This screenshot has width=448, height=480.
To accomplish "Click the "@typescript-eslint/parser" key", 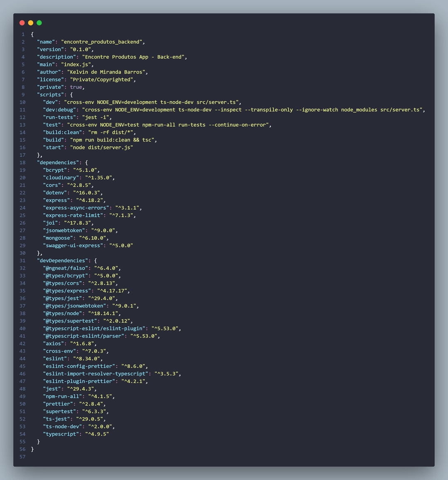I will point(83,336).
